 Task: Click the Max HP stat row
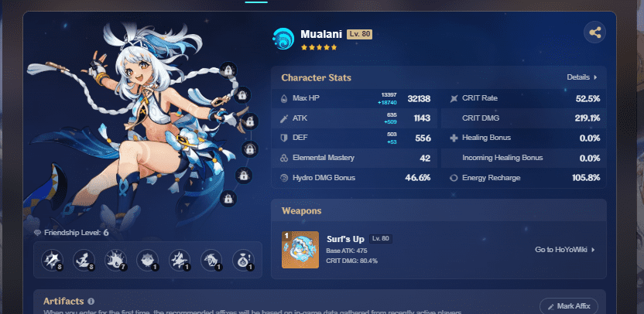[355, 98]
